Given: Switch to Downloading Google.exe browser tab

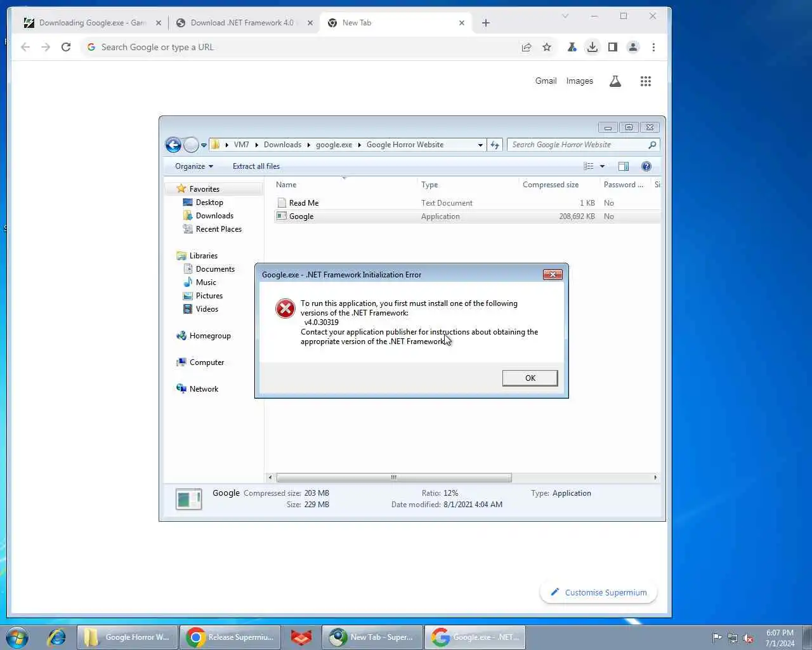Looking at the screenshot, I should (x=93, y=23).
